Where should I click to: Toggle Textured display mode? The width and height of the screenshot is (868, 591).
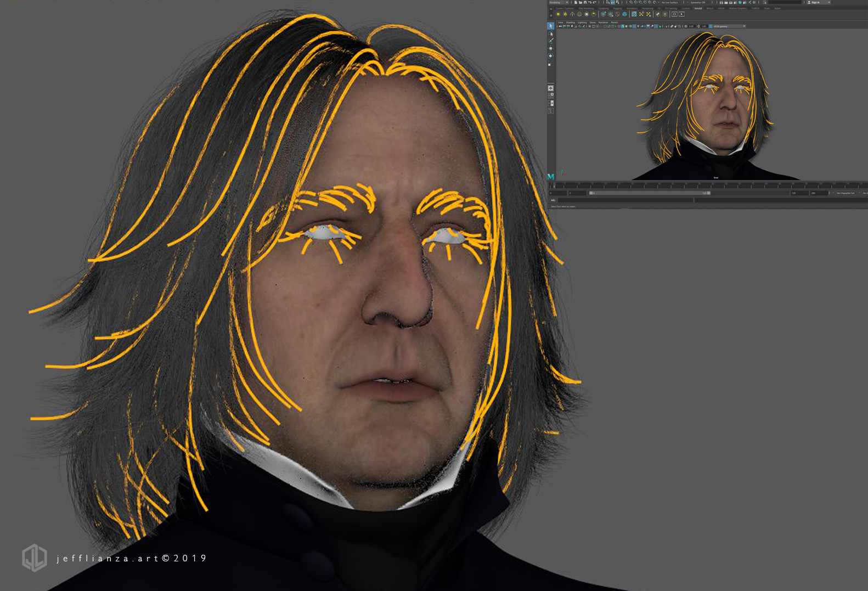[x=634, y=26]
